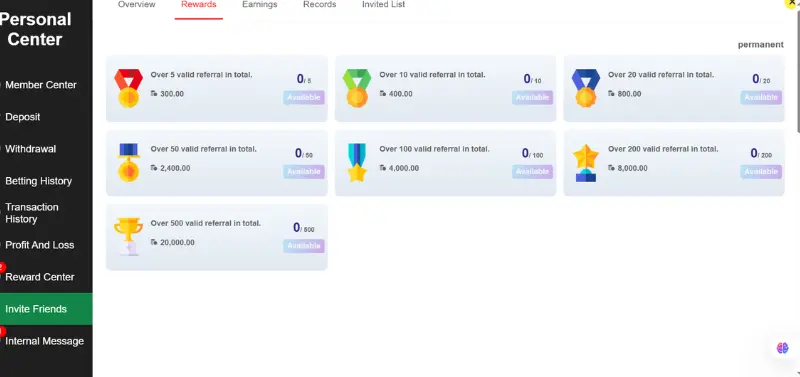Click the star trophy icon for 200 referrals
This screenshot has width=800, height=377.
[x=586, y=162]
